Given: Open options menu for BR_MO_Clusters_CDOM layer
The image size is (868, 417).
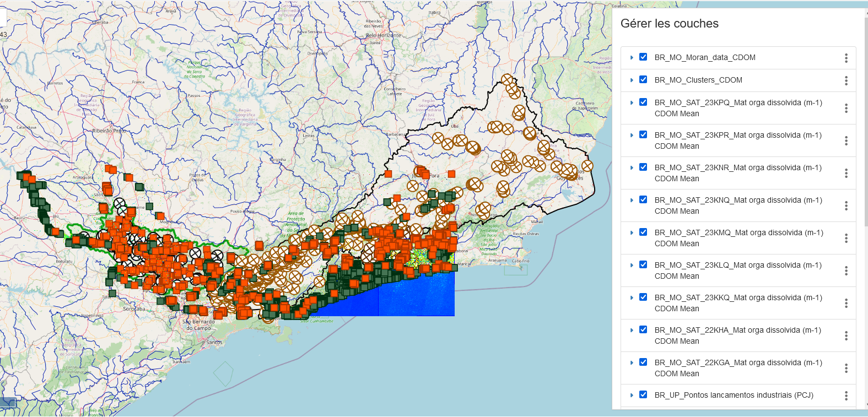Looking at the screenshot, I should [846, 80].
